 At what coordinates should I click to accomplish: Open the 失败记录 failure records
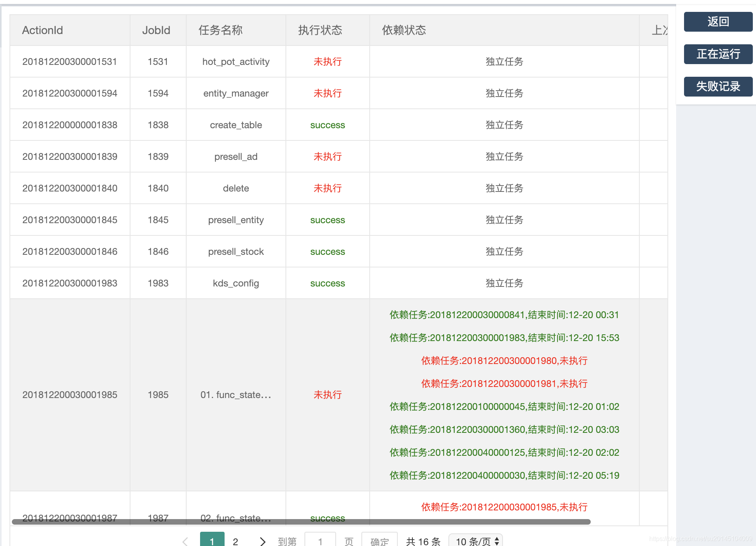coord(718,87)
